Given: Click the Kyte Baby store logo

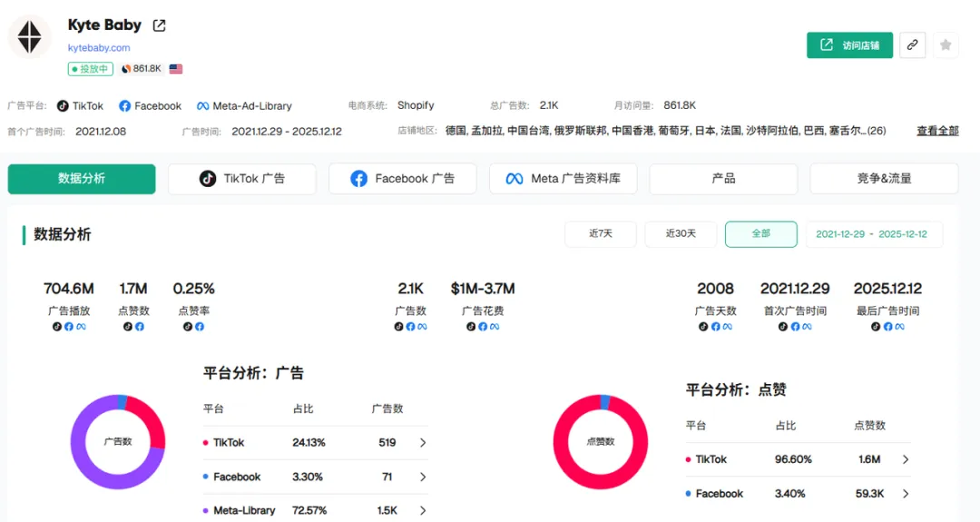Looking at the screenshot, I should [29, 36].
